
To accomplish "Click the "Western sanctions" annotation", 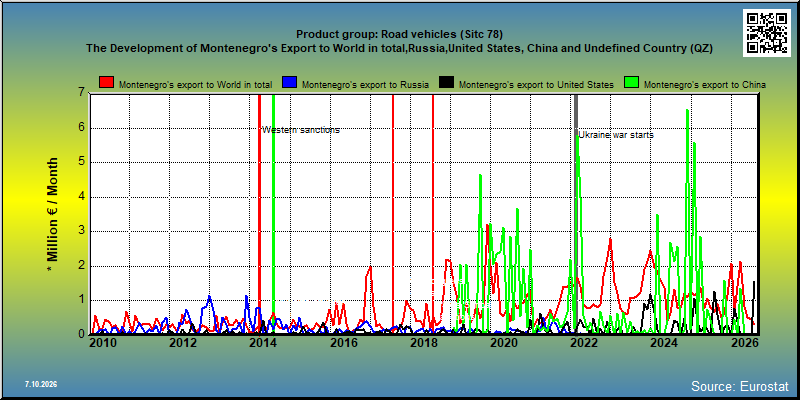I will pyautogui.click(x=301, y=130).
